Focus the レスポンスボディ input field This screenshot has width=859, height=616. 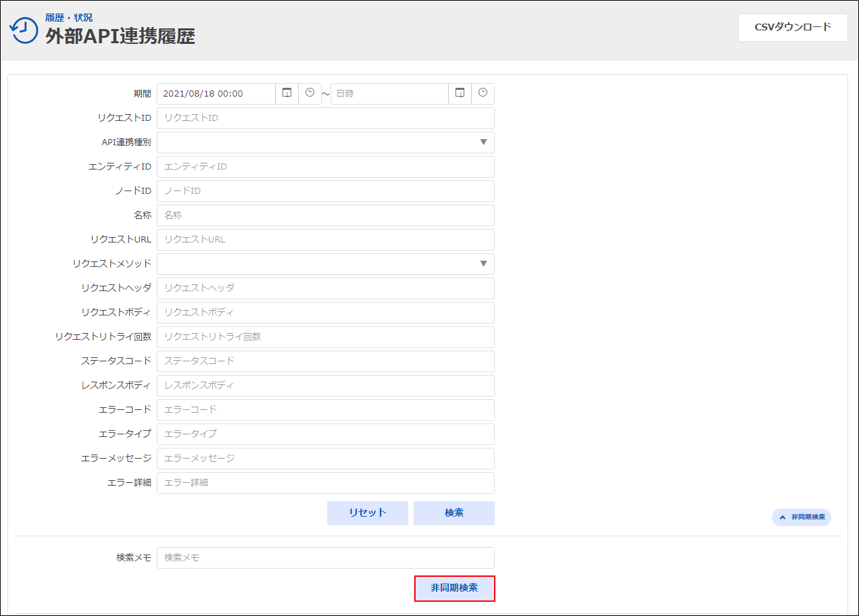(x=326, y=386)
